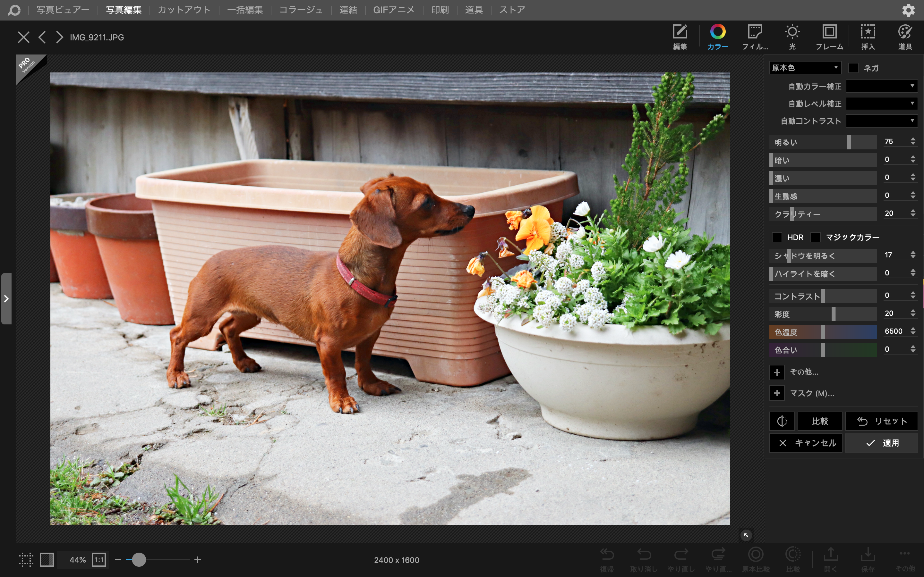The image size is (924, 577).
Task: Click the 1:1 actual size icon
Action: tap(98, 560)
